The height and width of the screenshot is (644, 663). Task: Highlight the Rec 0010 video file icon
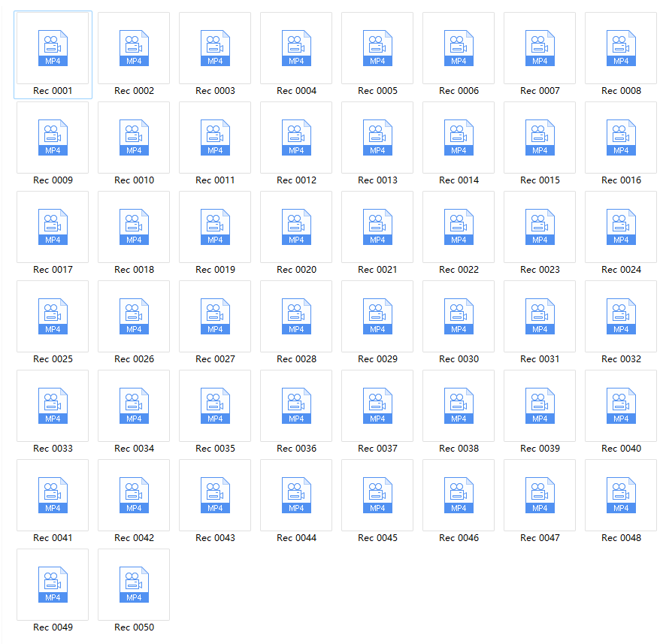coord(134,138)
